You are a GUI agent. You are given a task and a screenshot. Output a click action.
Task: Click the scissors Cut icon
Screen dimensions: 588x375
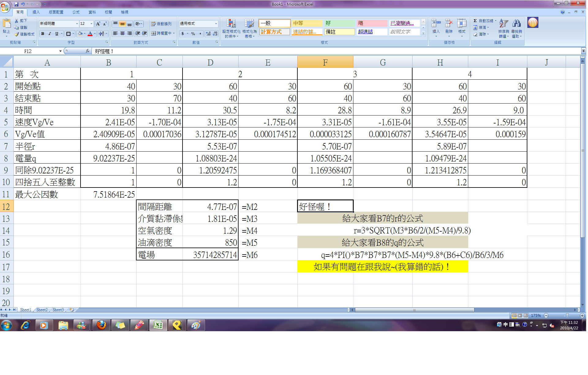(x=17, y=21)
